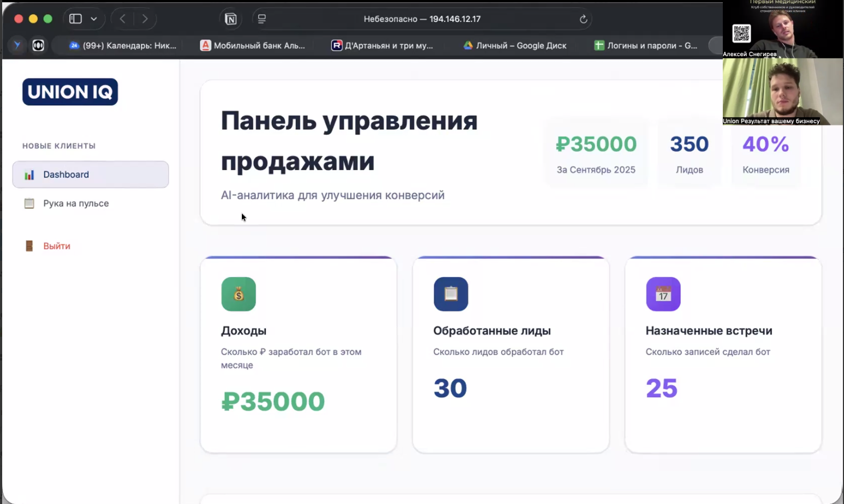This screenshot has height=504, width=844.
Task: Open the Календарь bookmark
Action: click(x=123, y=46)
